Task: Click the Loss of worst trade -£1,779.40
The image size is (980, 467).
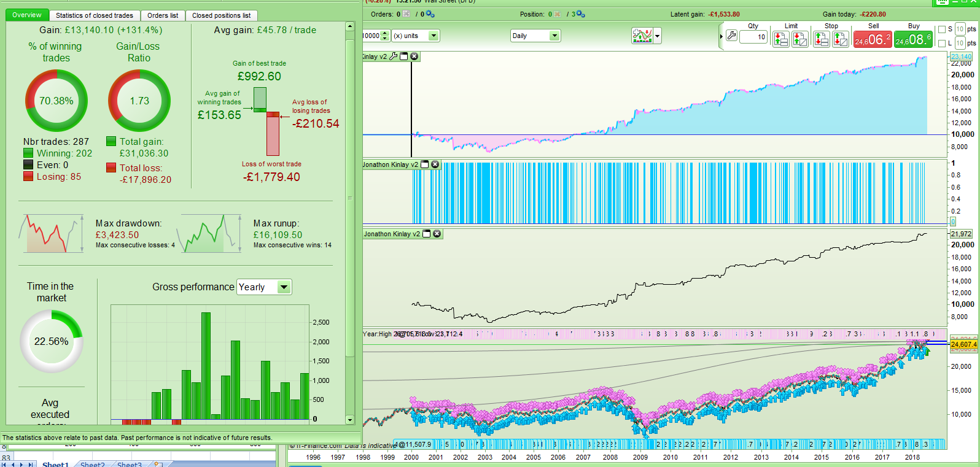Action: 271,177
